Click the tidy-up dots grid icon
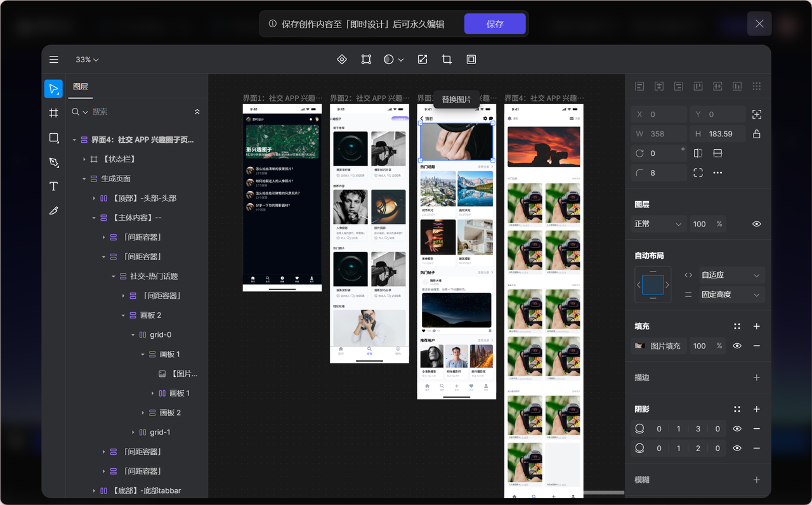This screenshot has height=505, width=812. tap(756, 86)
